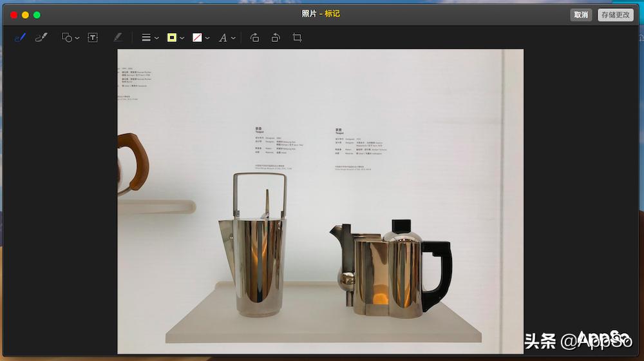Rotate the image right
The width and height of the screenshot is (644, 361).
276,38
